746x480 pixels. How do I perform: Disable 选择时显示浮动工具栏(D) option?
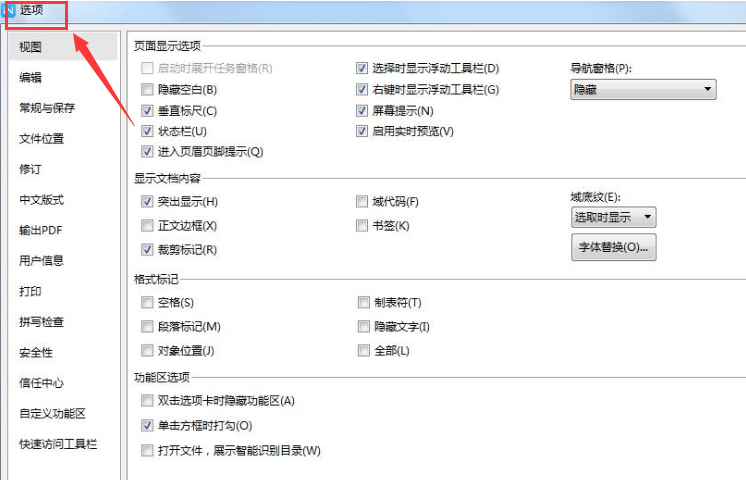[362, 68]
